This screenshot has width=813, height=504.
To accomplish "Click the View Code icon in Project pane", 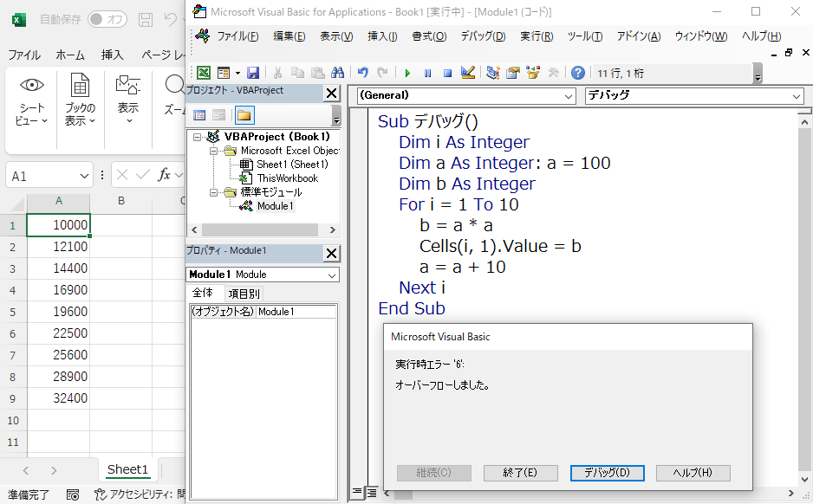I will click(x=199, y=115).
